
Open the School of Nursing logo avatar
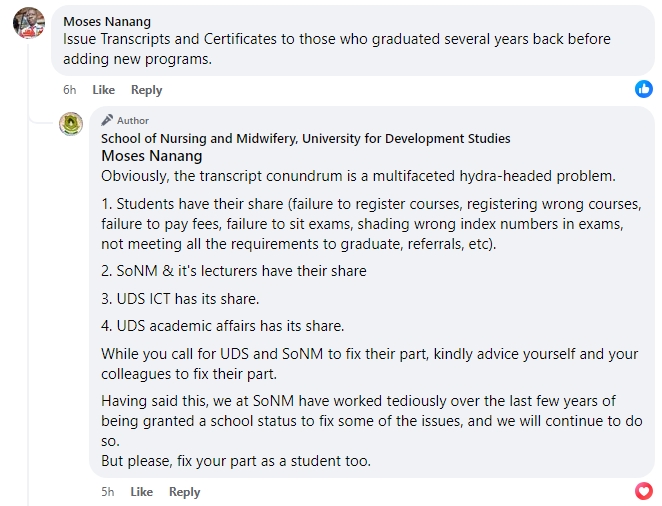[x=71, y=124]
